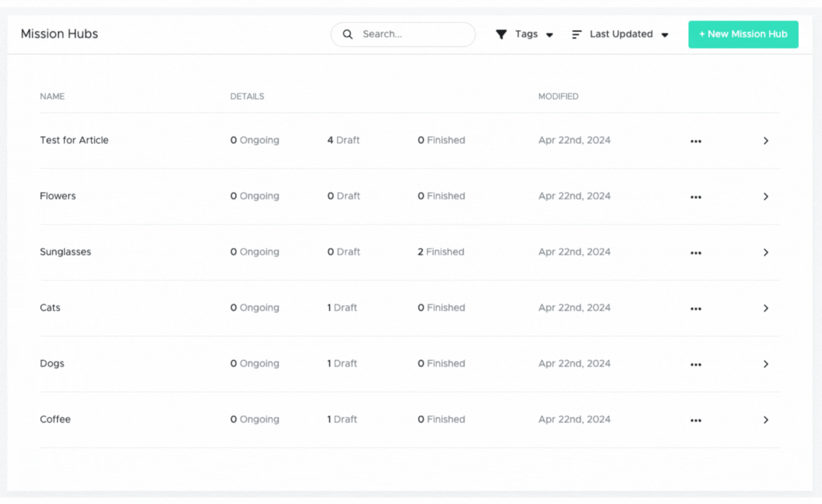Open Sunglasses hub via arrow chevron
Screen dimensions: 822x504
pos(766,252)
